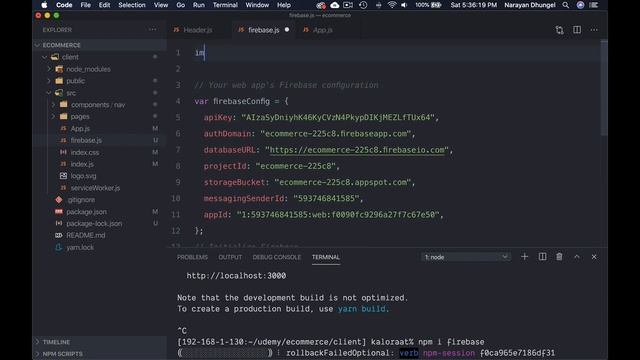Click the http://localhost:3000 terminal link
Screen dimensions: 640x360
click(x=236, y=276)
